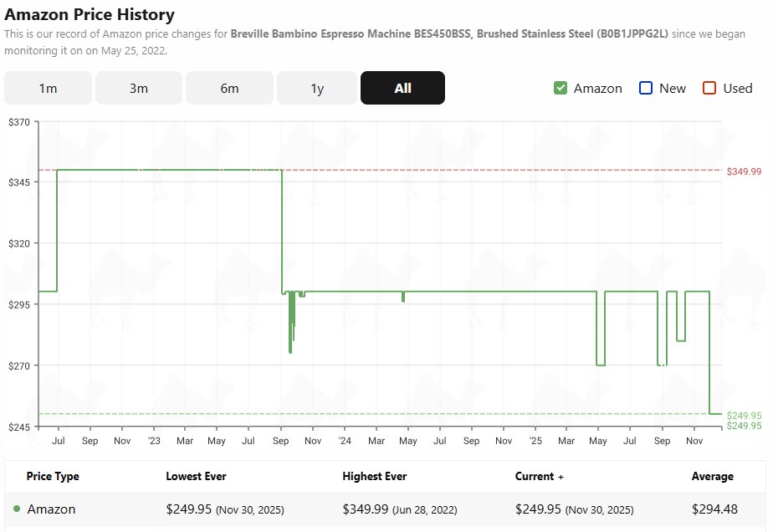Switch chart to 3m range

point(139,88)
